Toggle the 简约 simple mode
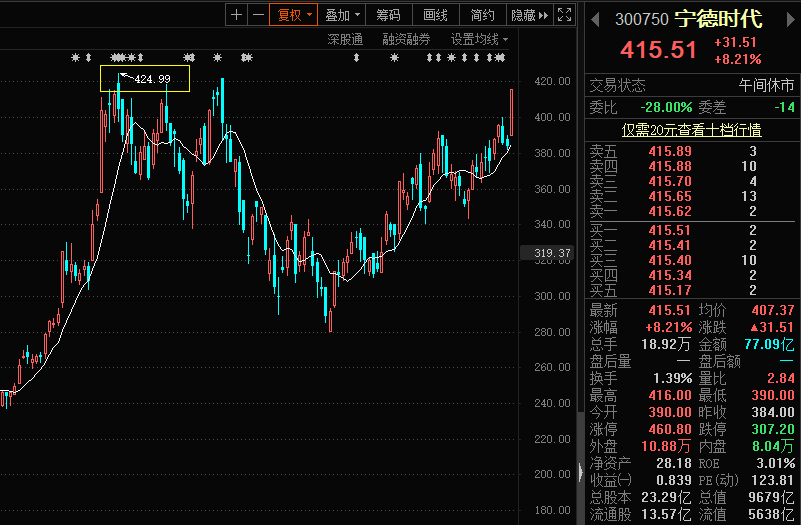This screenshot has width=801, height=525. (482, 15)
